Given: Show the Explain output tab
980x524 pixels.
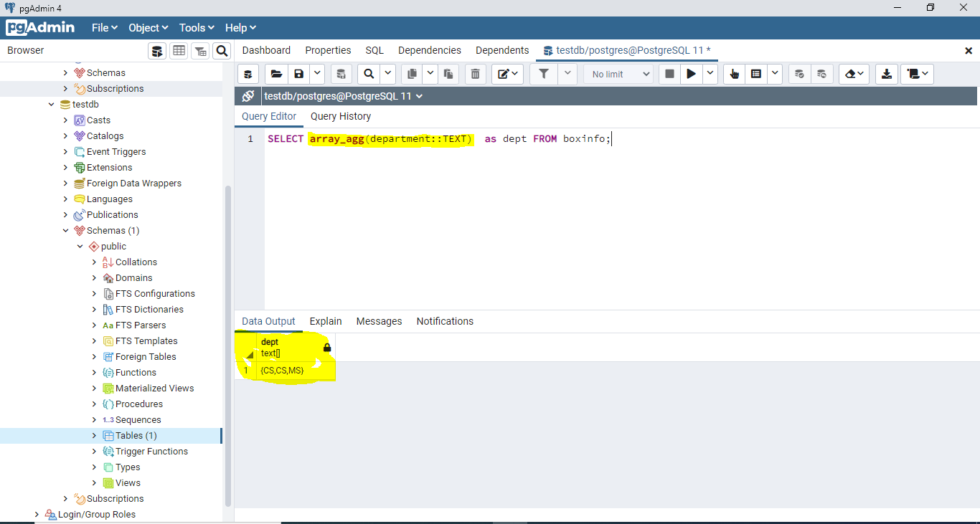Looking at the screenshot, I should [326, 321].
